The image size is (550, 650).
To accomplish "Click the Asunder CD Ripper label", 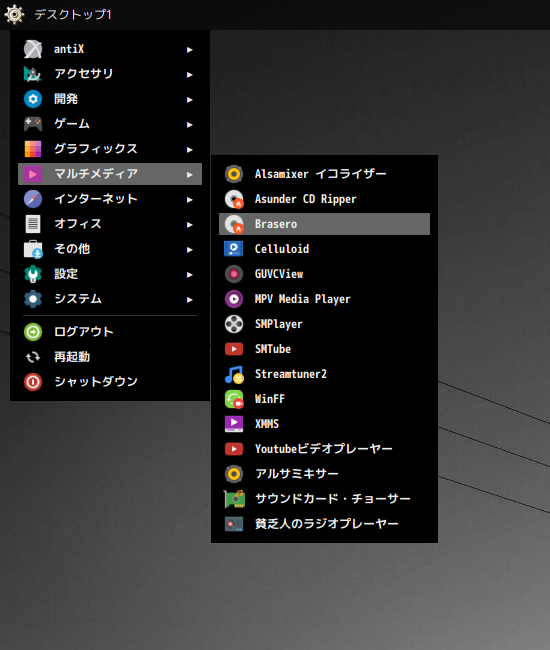I will pyautogui.click(x=305, y=199).
